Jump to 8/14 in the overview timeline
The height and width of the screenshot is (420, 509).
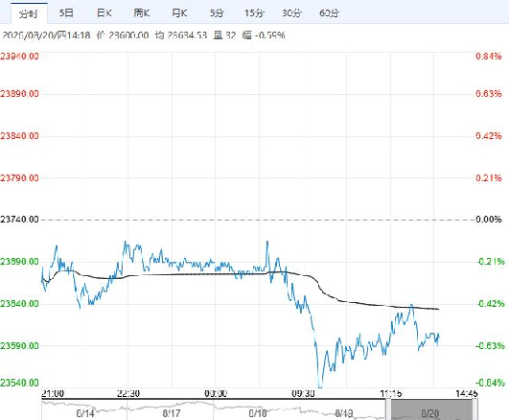tap(85, 413)
